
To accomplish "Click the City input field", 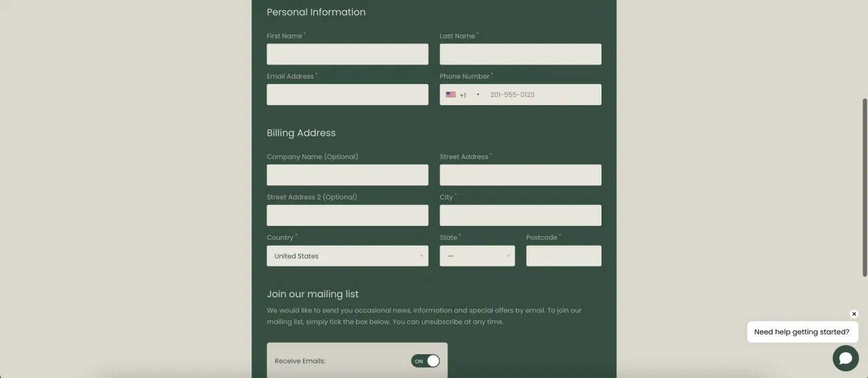I will coord(520,215).
